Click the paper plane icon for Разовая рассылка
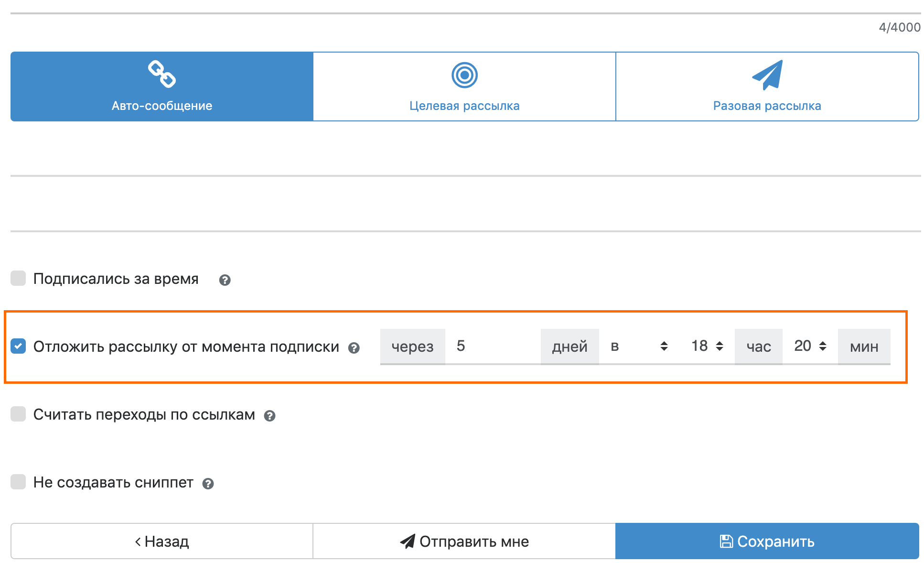 pyautogui.click(x=767, y=75)
